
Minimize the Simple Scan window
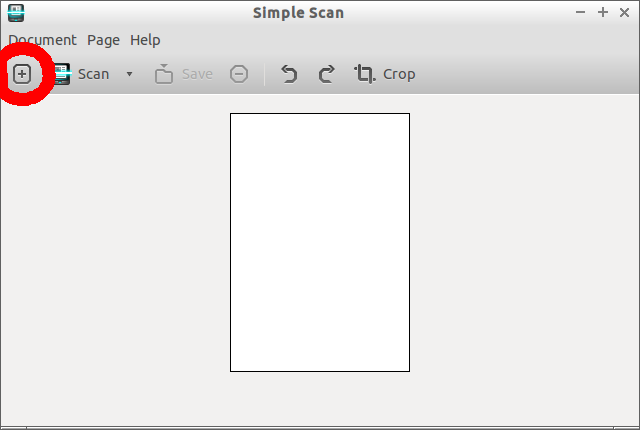(580, 12)
